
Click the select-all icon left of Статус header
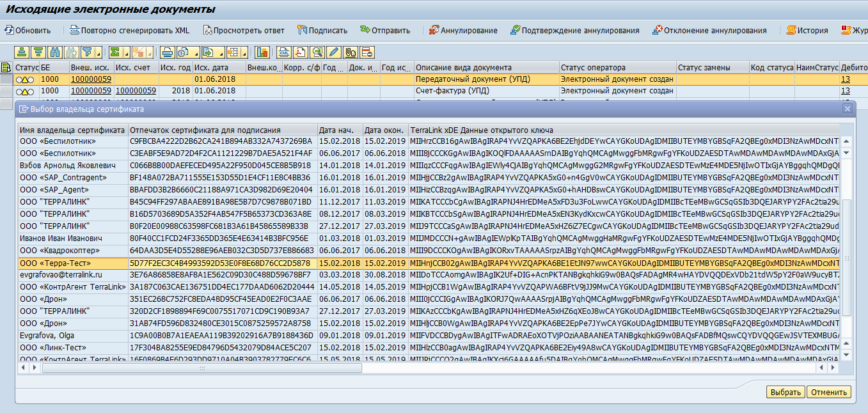pos(6,67)
